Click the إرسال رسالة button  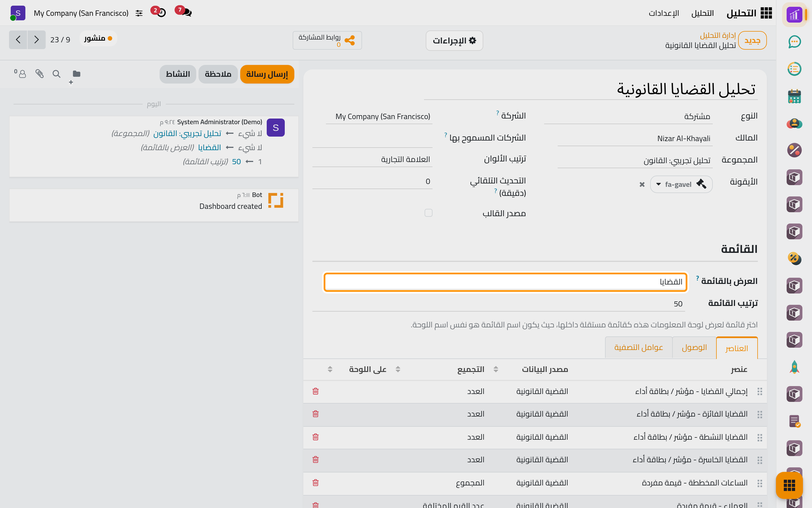[267, 74]
